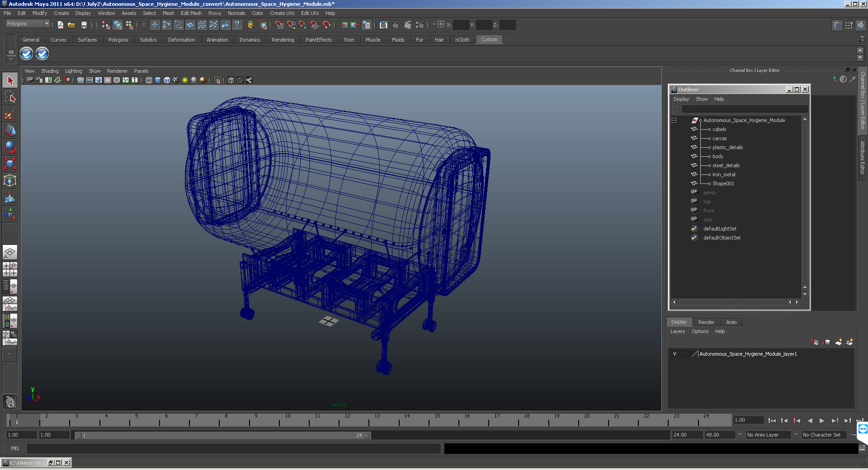Toggle layer1 visibility V box
The width and height of the screenshot is (868, 470).
click(675, 354)
